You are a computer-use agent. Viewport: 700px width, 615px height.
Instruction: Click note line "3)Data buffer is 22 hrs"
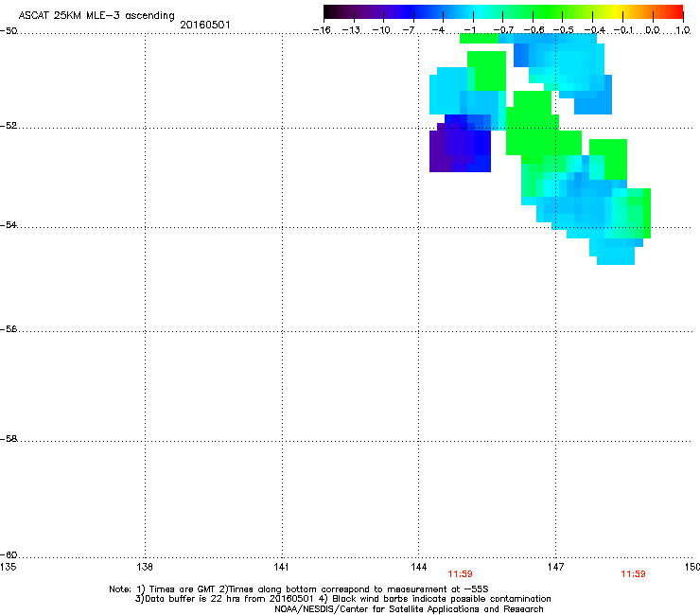[x=342, y=599]
